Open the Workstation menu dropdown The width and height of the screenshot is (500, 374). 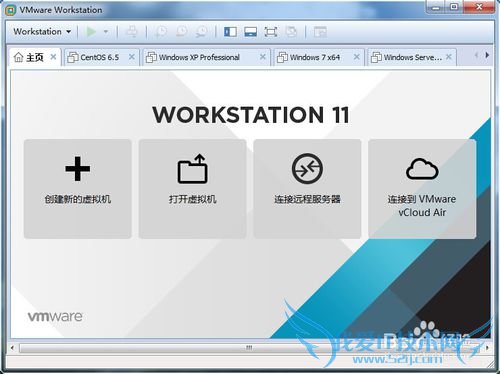42,32
